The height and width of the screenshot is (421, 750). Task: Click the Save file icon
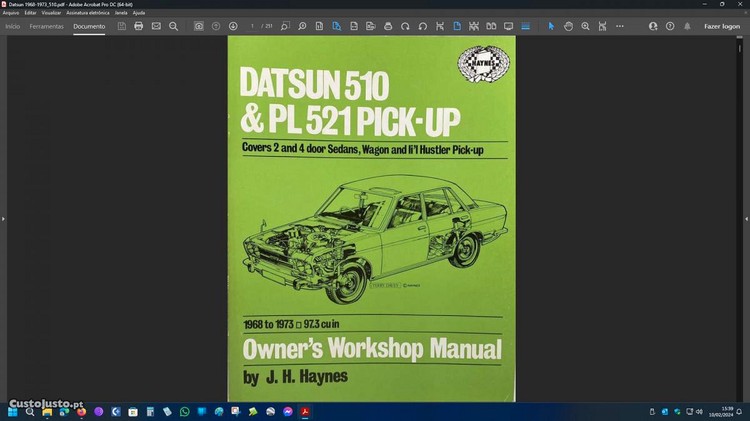pyautogui.click(x=121, y=26)
